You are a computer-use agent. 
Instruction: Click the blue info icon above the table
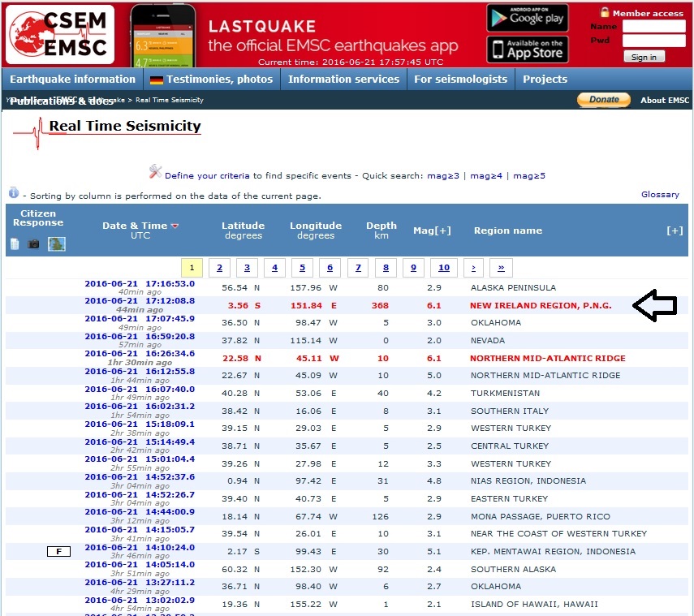[x=14, y=193]
